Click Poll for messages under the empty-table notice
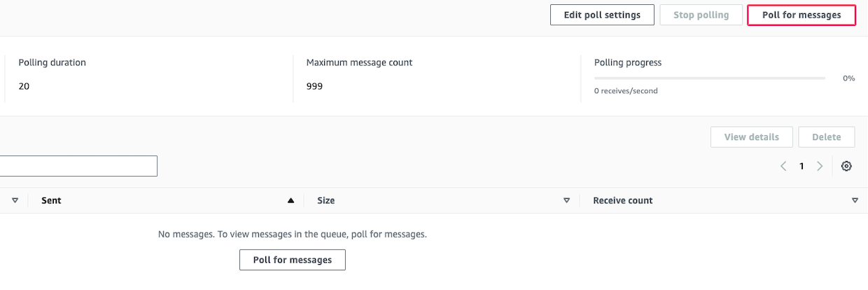 point(293,259)
